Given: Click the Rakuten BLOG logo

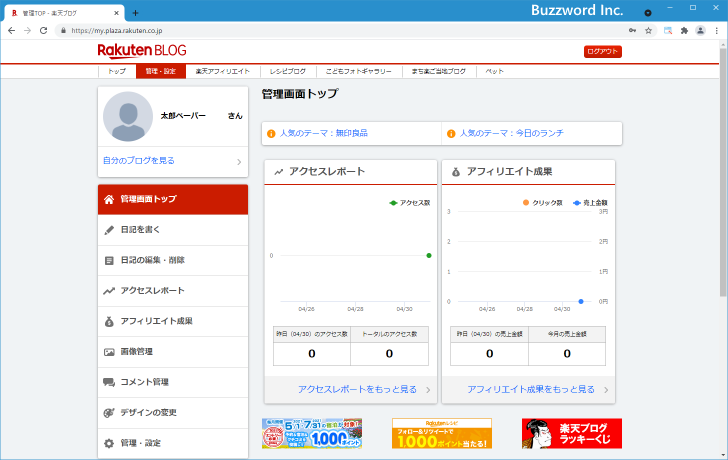Looking at the screenshot, I should (x=142, y=51).
